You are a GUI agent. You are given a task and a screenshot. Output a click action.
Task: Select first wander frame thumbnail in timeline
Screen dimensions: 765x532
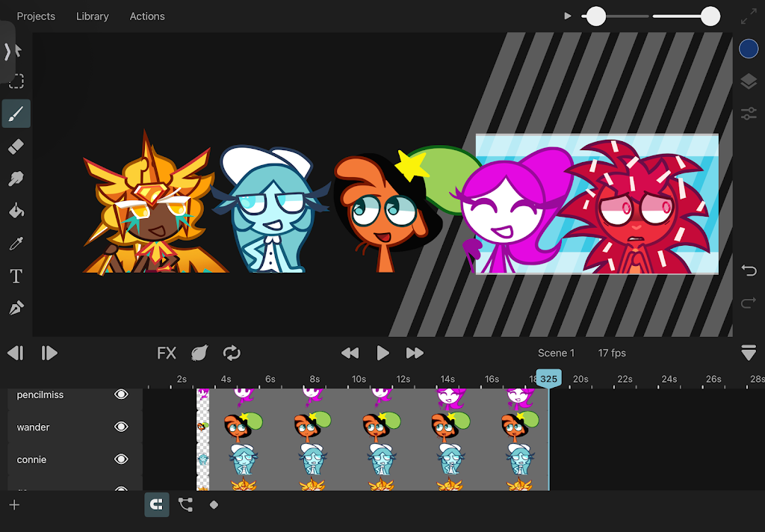tap(202, 426)
